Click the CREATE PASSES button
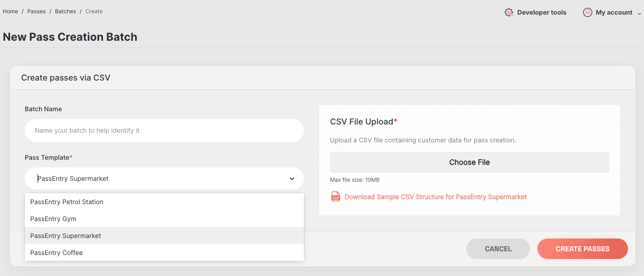 583,249
